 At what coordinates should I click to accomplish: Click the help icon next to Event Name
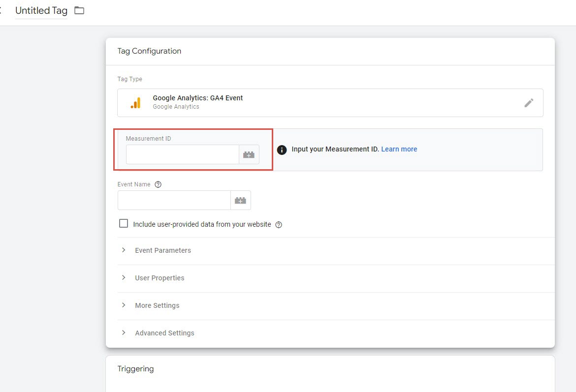(x=158, y=184)
